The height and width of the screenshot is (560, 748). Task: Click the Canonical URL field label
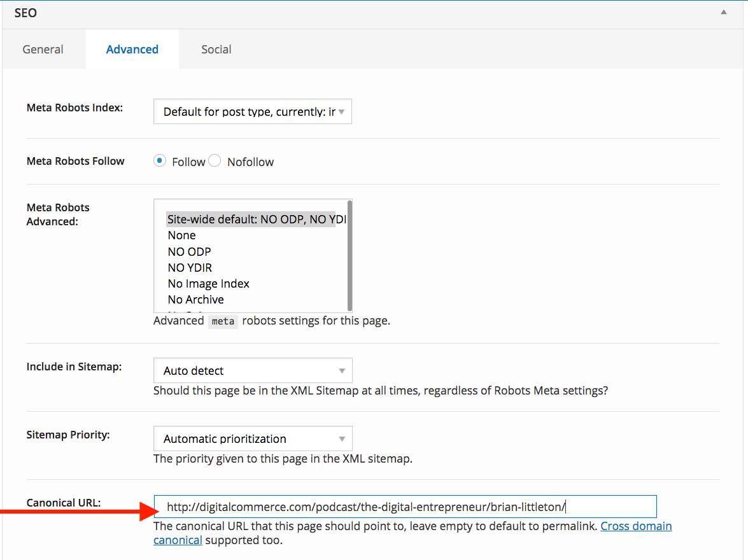(64, 503)
